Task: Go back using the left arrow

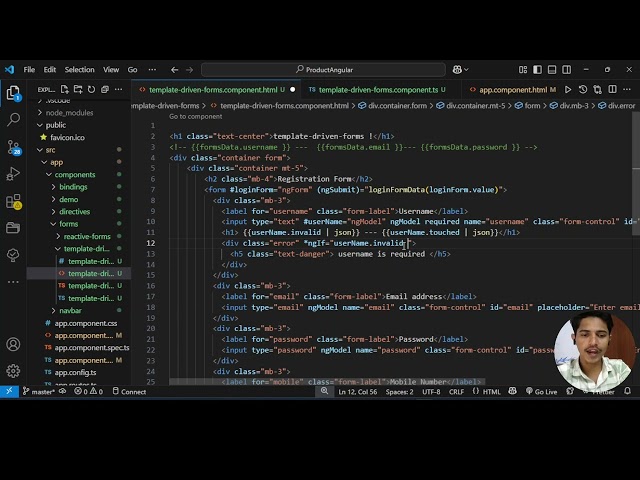Action: click(x=175, y=70)
